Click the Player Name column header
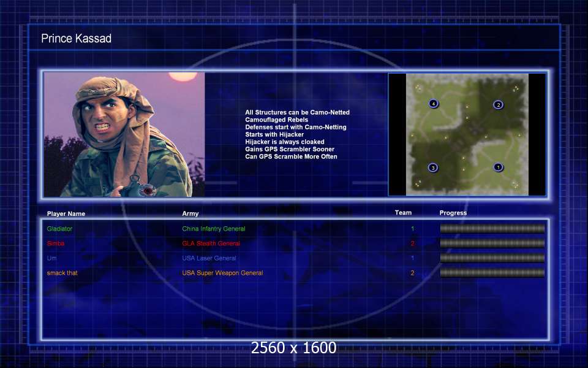 point(66,213)
